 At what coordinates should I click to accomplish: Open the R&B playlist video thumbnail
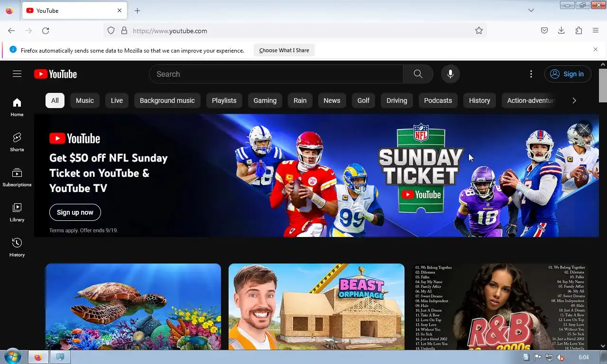(x=500, y=307)
